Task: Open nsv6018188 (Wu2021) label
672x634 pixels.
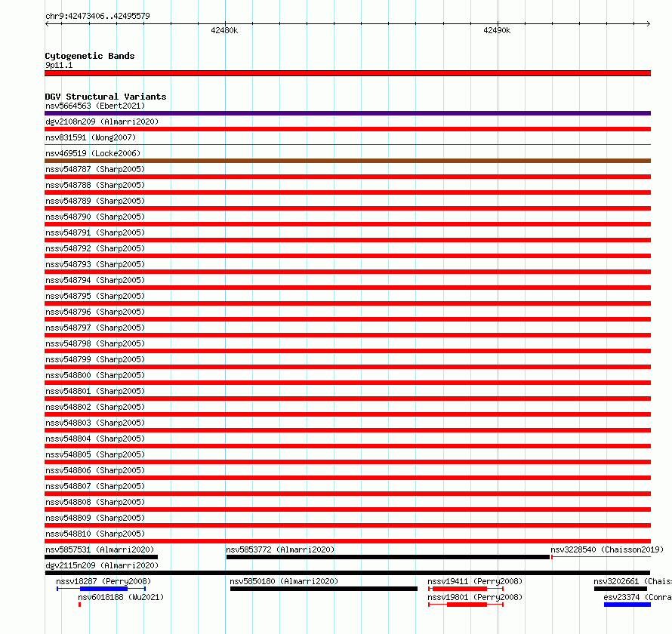Action: pos(121,597)
